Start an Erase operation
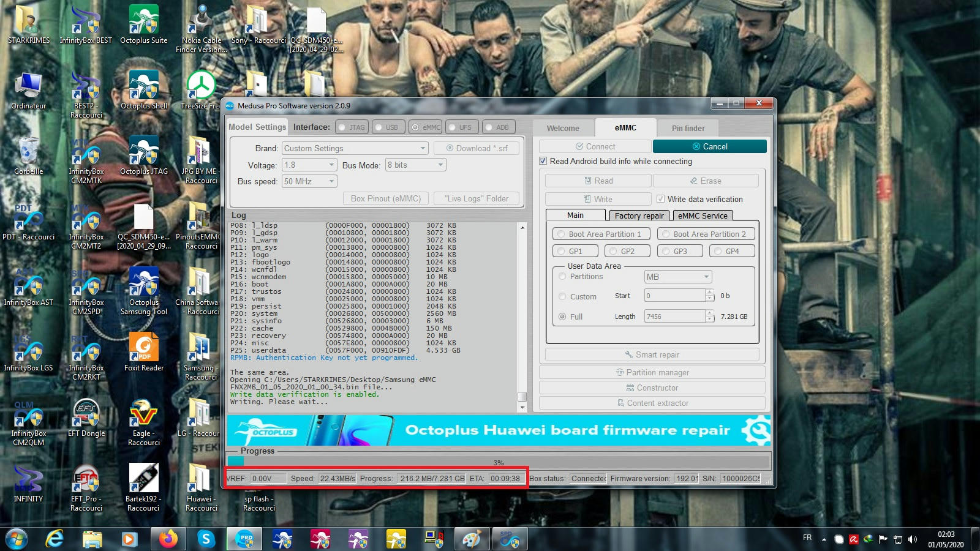Screen dimensions: 980x551 (x=706, y=180)
